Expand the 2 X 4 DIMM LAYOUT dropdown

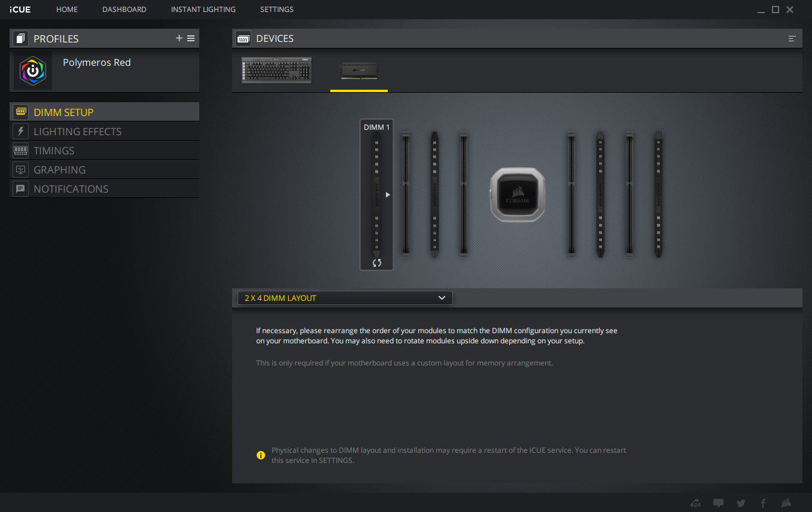pyautogui.click(x=345, y=298)
